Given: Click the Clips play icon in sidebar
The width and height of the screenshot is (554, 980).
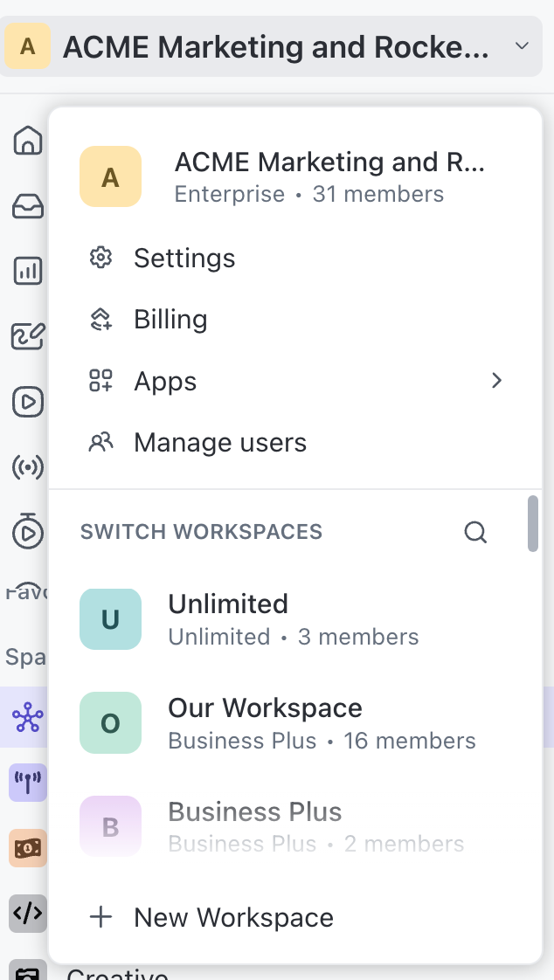Looking at the screenshot, I should tap(28, 402).
